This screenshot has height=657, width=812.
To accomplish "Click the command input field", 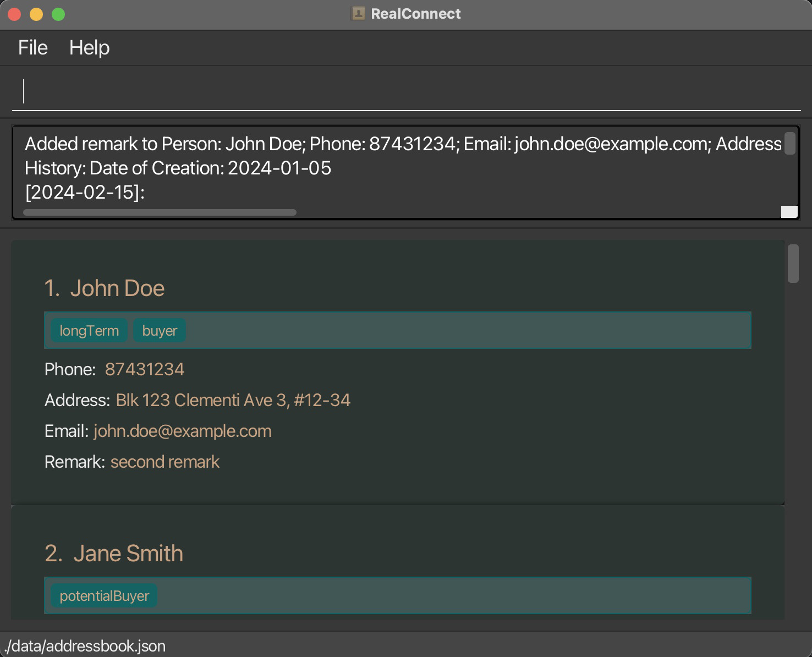I will click(406, 91).
